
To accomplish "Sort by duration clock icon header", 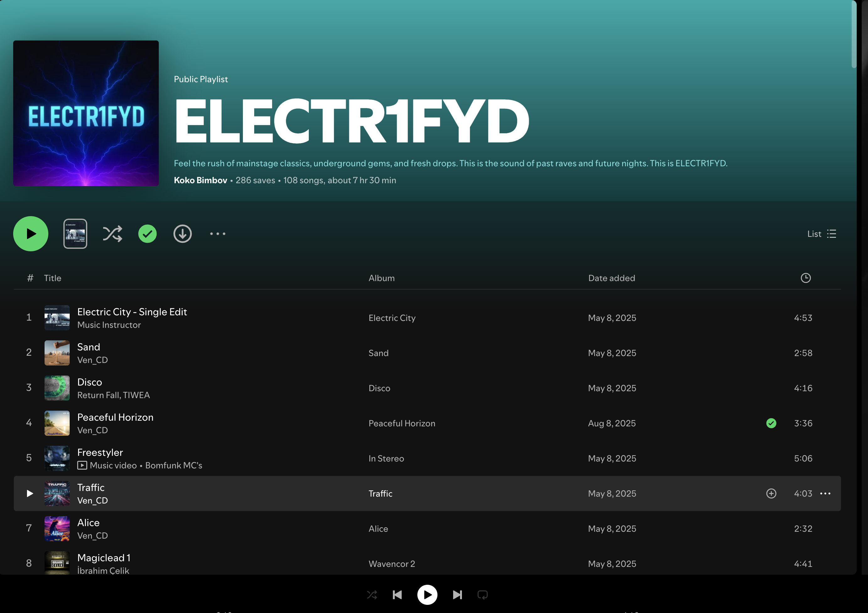I will click(806, 278).
